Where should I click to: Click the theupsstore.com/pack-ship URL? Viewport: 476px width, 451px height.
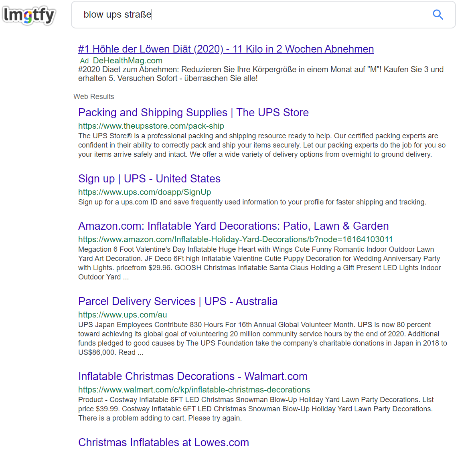[151, 126]
